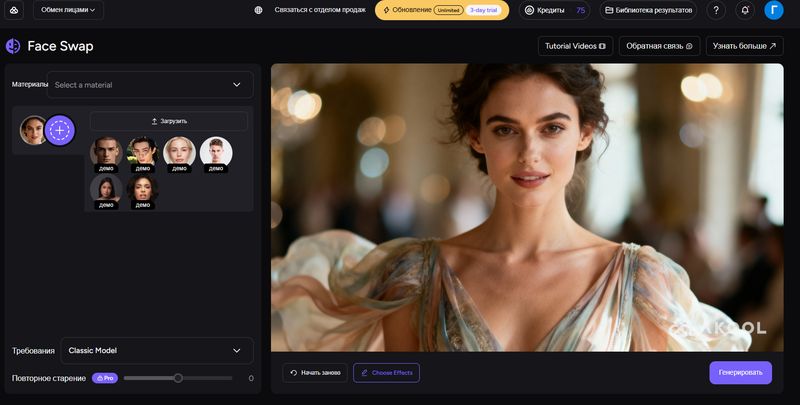800x405 pixels.
Task: Click the Повторное старение slider handle
Action: 178,378
